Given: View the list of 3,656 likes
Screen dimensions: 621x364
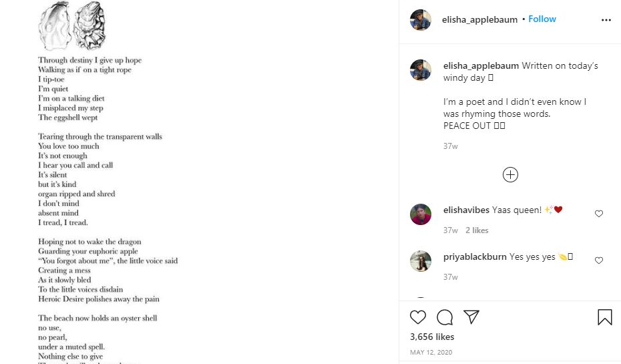Looking at the screenshot, I should [x=432, y=337].
